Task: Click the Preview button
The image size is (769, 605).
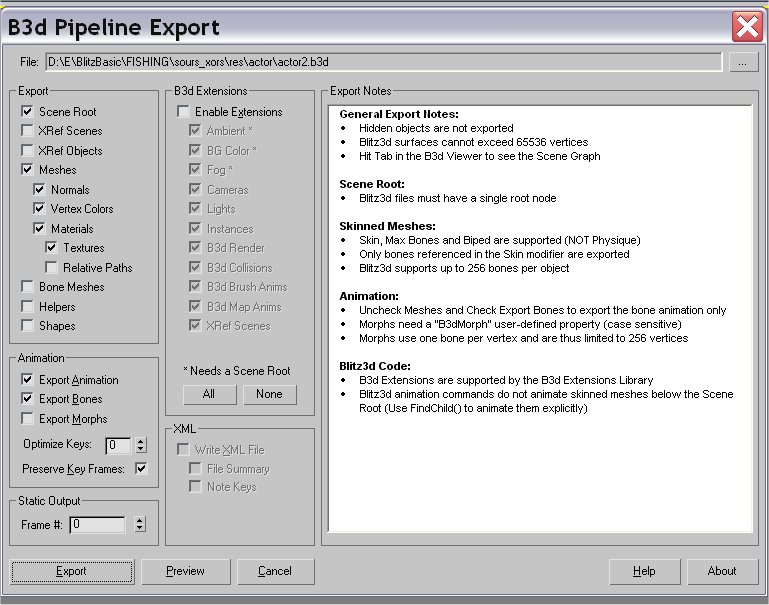Action: pyautogui.click(x=185, y=571)
